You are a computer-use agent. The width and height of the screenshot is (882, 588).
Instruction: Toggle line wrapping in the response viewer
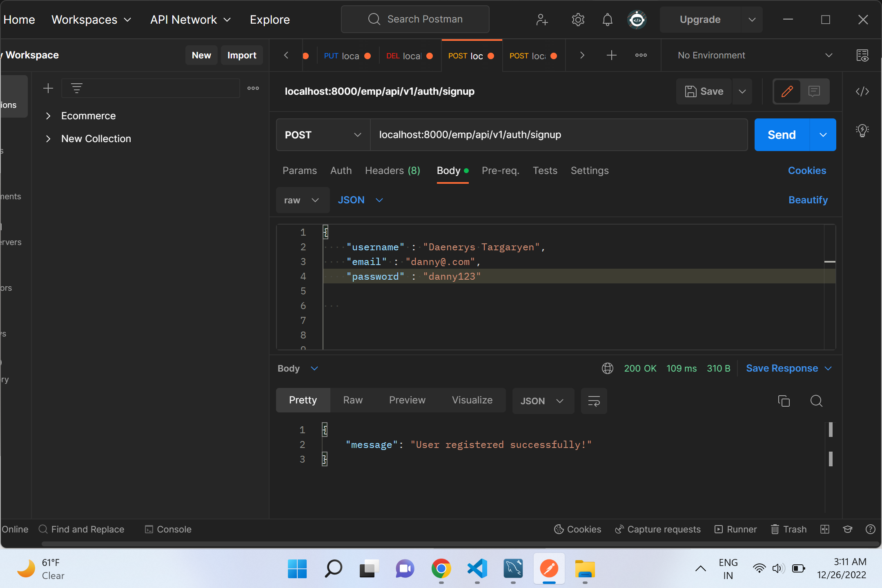[x=594, y=401]
